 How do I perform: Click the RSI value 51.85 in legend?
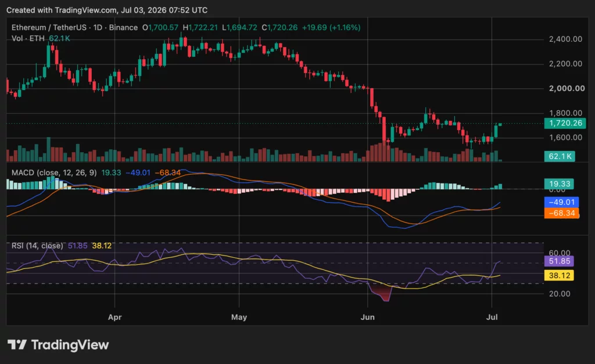(x=77, y=246)
